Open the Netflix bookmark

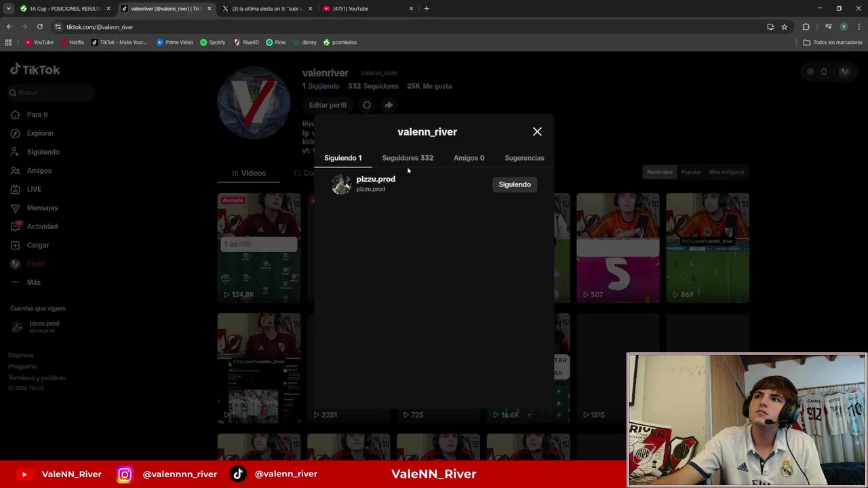(x=73, y=42)
